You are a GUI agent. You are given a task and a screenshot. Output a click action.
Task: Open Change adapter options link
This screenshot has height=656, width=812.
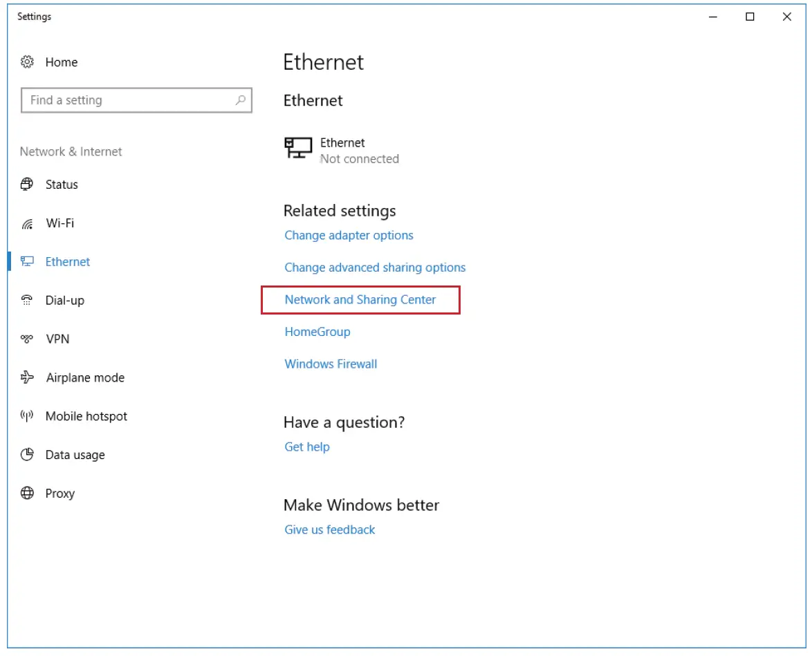pyautogui.click(x=349, y=236)
